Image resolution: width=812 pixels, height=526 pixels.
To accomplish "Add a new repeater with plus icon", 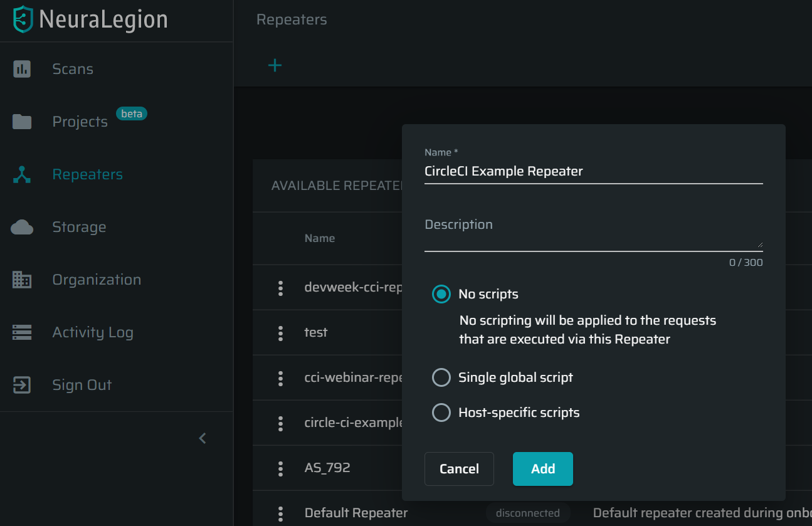I will [275, 65].
